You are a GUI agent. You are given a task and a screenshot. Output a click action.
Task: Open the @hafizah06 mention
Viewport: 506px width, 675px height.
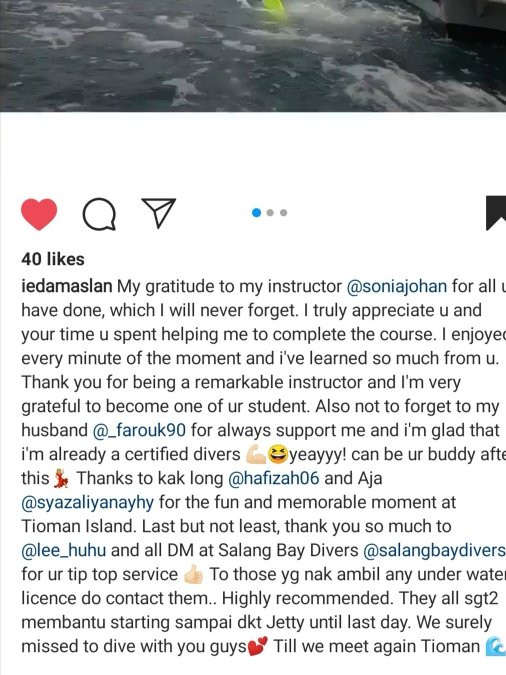click(273, 478)
